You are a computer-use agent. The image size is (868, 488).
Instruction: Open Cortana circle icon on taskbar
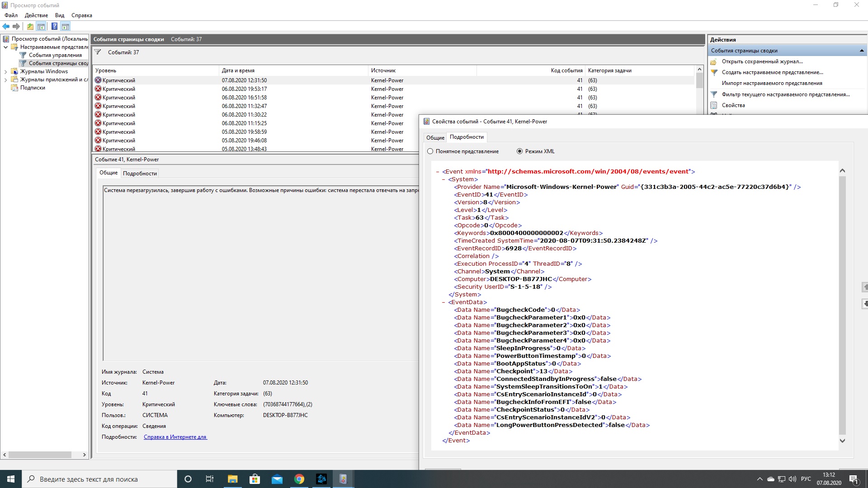click(x=188, y=479)
